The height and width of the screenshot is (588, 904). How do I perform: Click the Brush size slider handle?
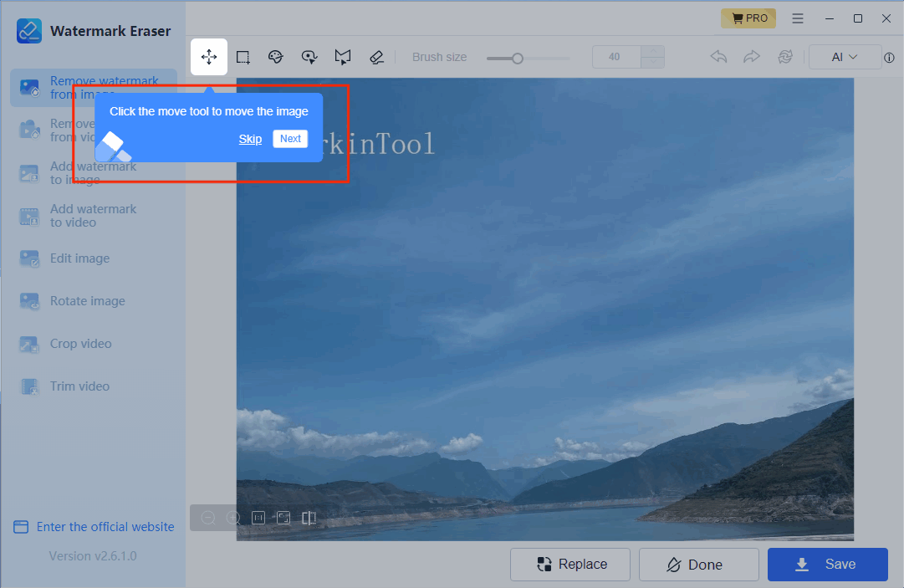[518, 58]
